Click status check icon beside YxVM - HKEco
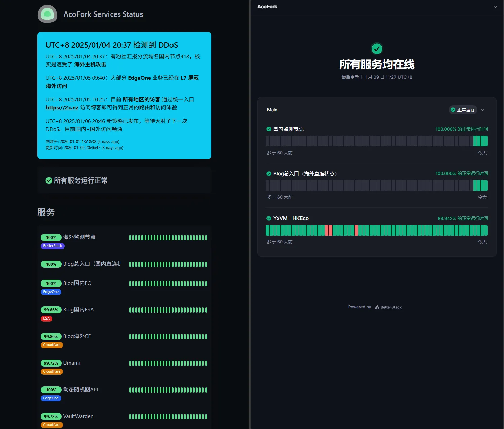The image size is (504, 429). tap(269, 218)
